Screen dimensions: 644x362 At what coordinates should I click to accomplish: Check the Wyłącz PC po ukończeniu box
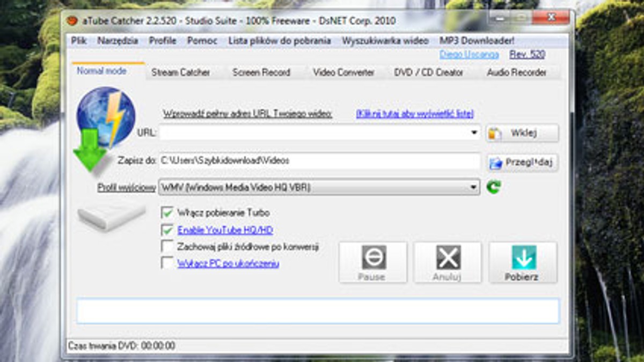pyautogui.click(x=167, y=263)
